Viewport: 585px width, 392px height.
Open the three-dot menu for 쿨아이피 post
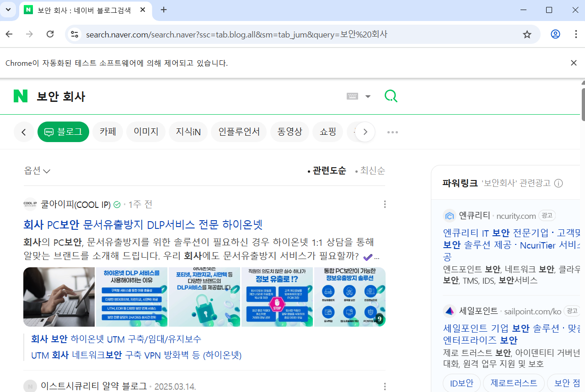click(385, 204)
